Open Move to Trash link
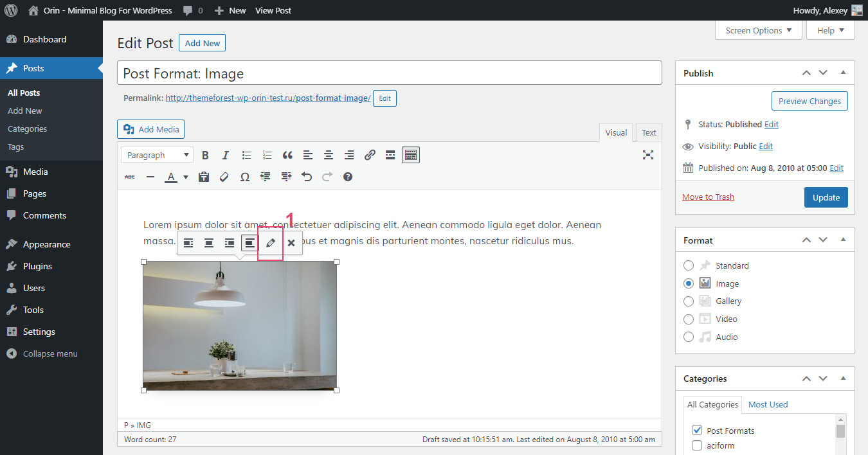 pos(707,197)
